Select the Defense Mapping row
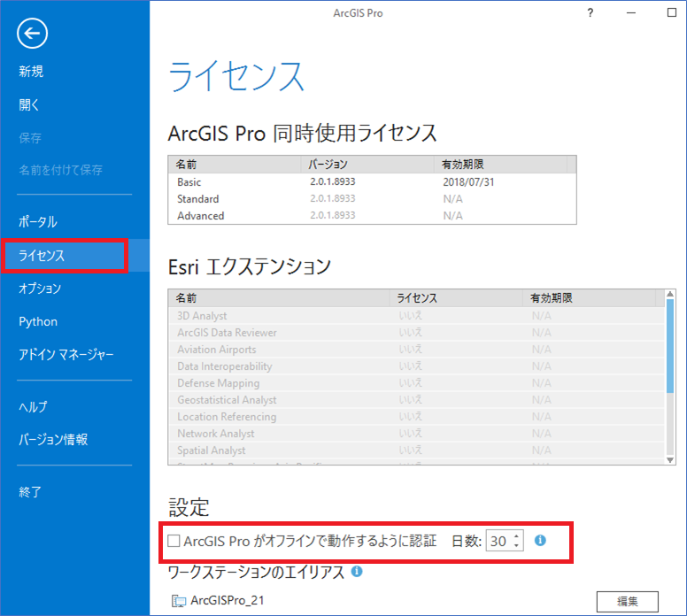Image resolution: width=687 pixels, height=616 pixels. (x=417, y=383)
